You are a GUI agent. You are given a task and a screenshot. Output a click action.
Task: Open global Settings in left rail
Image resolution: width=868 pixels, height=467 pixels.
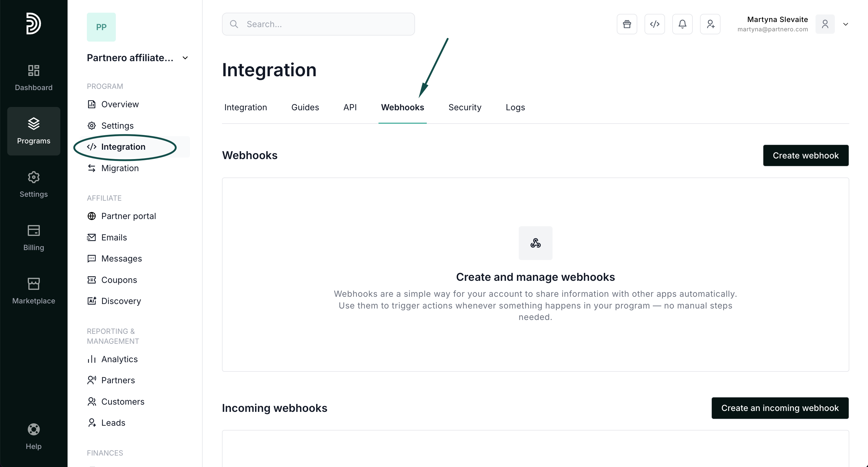34,184
